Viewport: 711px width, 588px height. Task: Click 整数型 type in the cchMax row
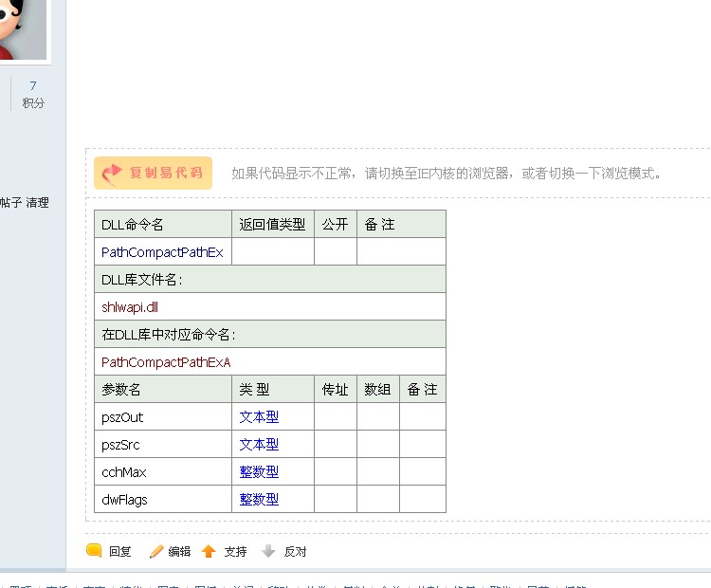pos(259,472)
